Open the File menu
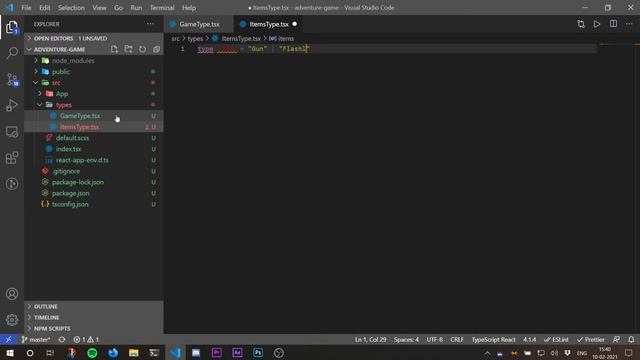This screenshot has width=640, height=360. pos(26,8)
